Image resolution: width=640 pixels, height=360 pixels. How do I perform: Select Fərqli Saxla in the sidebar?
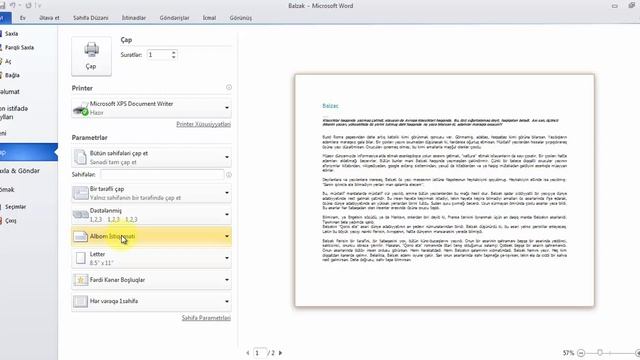pyautogui.click(x=19, y=47)
